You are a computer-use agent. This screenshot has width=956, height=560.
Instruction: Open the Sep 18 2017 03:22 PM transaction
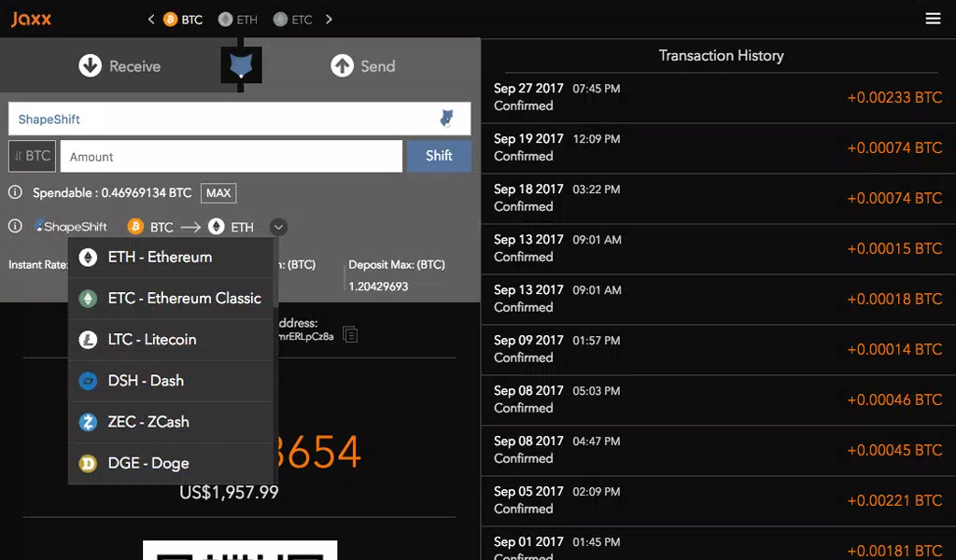coord(718,199)
